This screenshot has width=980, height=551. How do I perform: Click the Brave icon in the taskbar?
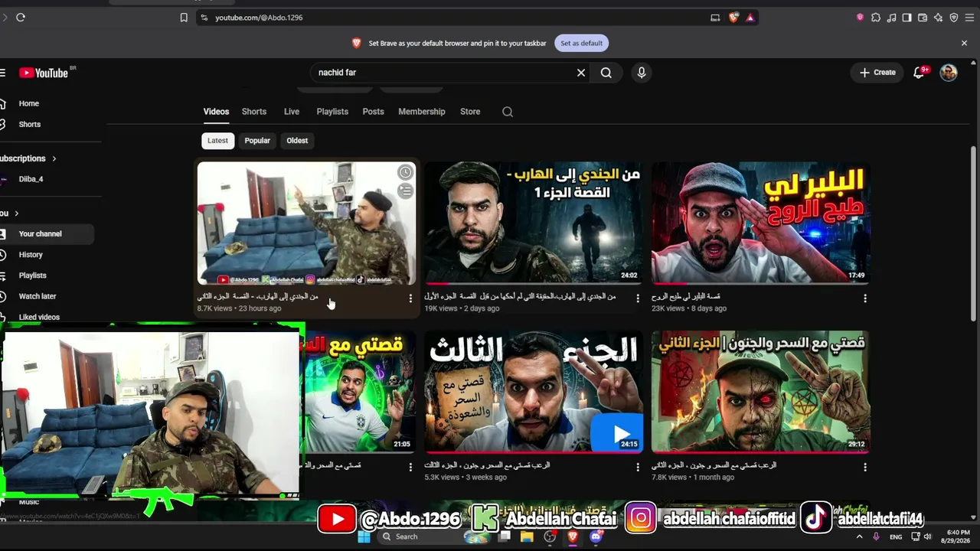(573, 536)
